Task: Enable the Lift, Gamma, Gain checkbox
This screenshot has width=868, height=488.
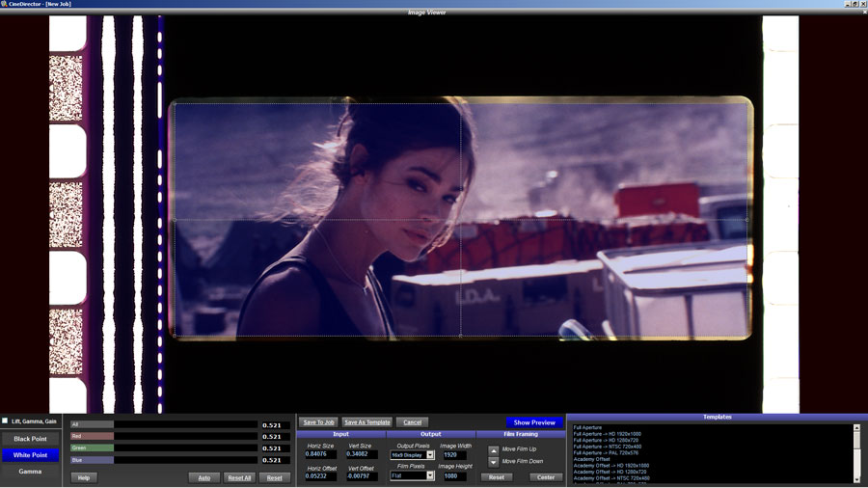Action: 5,420
